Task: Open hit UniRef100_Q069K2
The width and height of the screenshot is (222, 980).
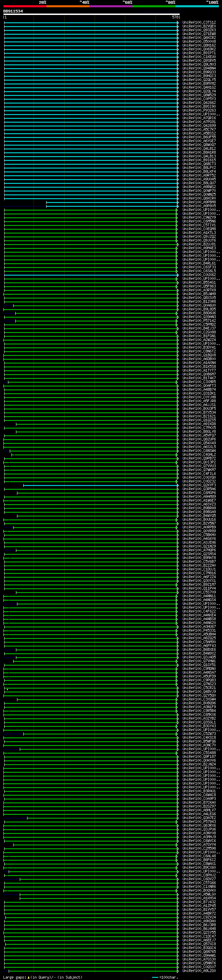Action: tap(199, 49)
